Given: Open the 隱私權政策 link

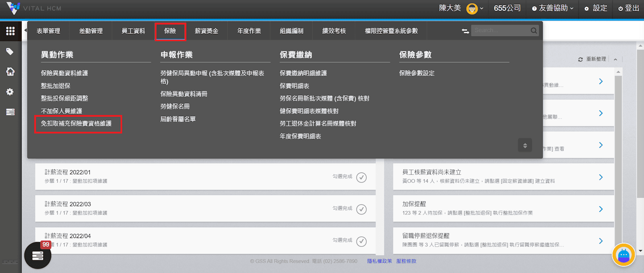Looking at the screenshot, I should pos(379,261).
